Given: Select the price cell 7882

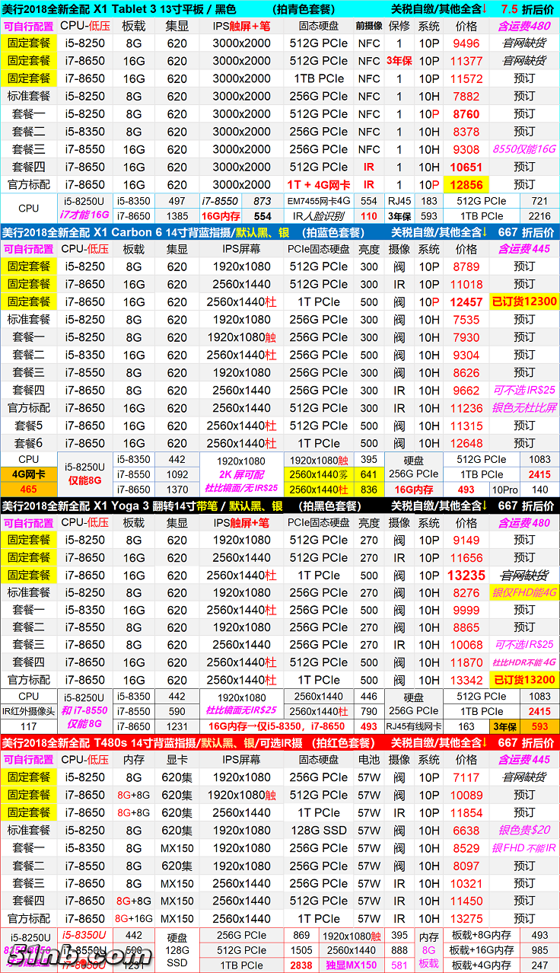Looking at the screenshot, I should 466,97.
